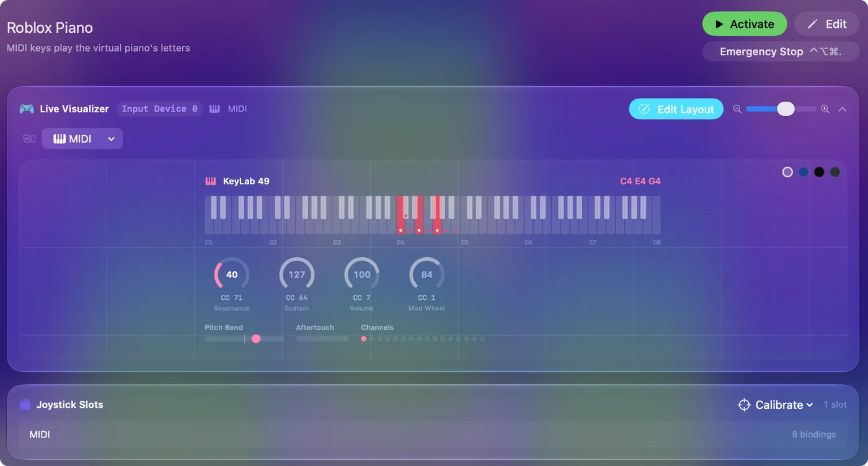Click the Input Device 0 badge

point(160,109)
